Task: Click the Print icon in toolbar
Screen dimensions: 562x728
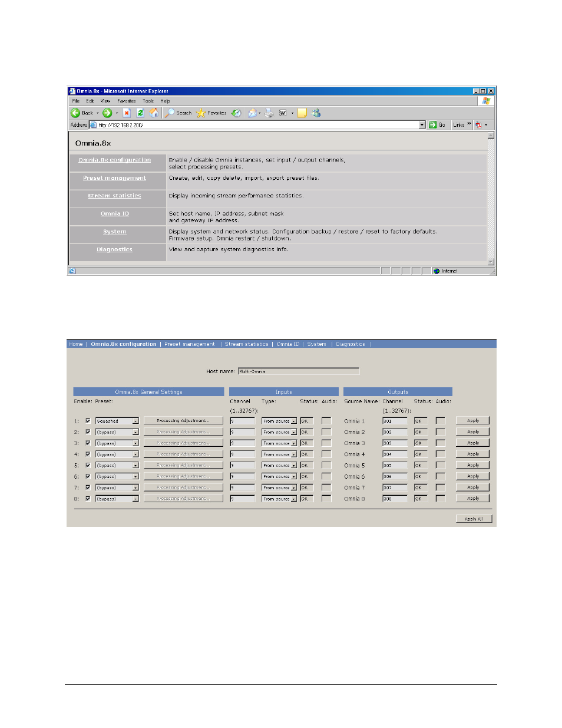Action: [x=269, y=113]
